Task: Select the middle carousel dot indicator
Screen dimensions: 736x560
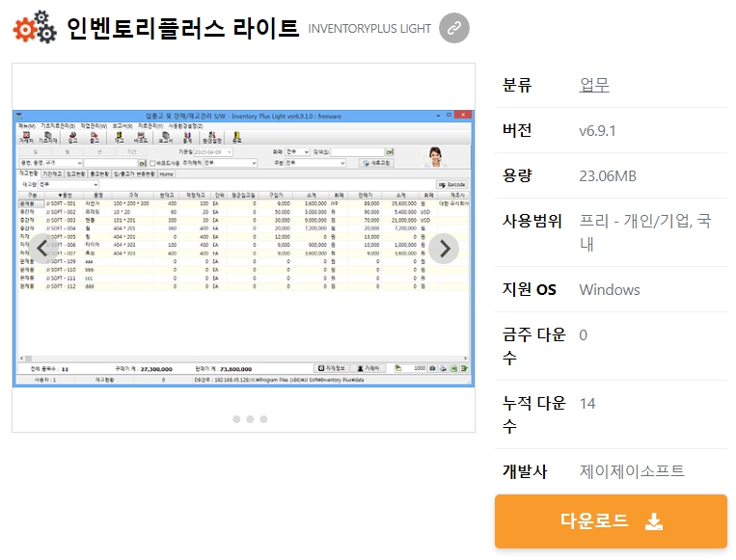Action: [x=250, y=419]
